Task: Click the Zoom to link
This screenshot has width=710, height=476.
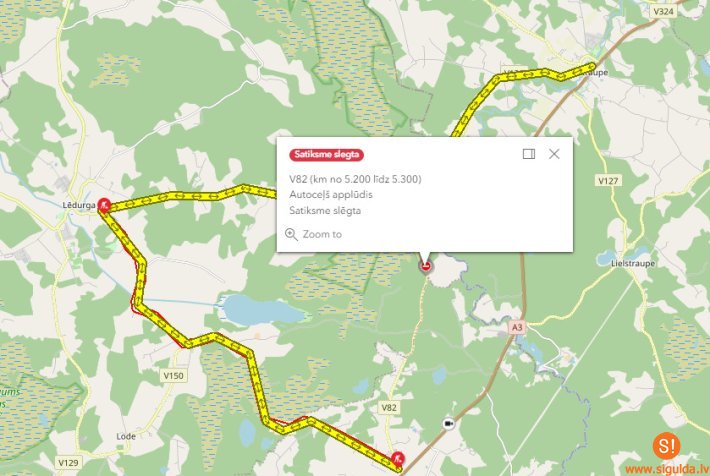Action: (322, 234)
